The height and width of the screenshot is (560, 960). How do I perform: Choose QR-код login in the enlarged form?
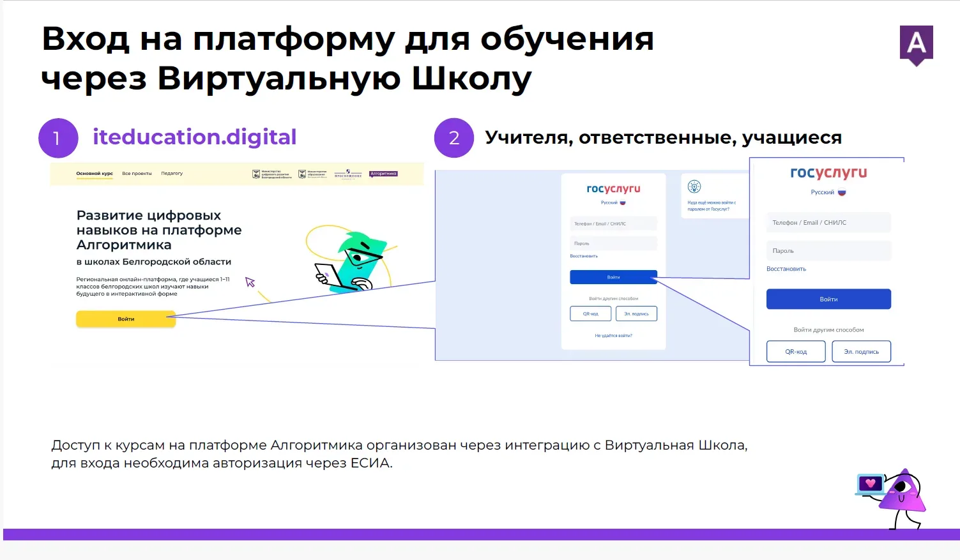coord(796,351)
